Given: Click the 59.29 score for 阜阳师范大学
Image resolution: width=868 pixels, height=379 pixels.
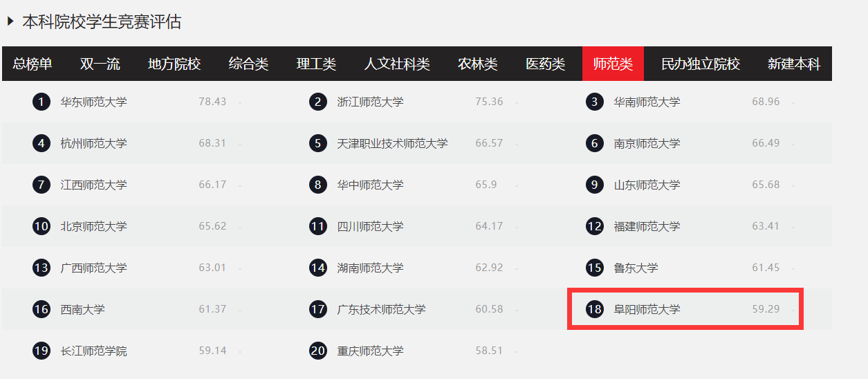Looking at the screenshot, I should tap(766, 310).
